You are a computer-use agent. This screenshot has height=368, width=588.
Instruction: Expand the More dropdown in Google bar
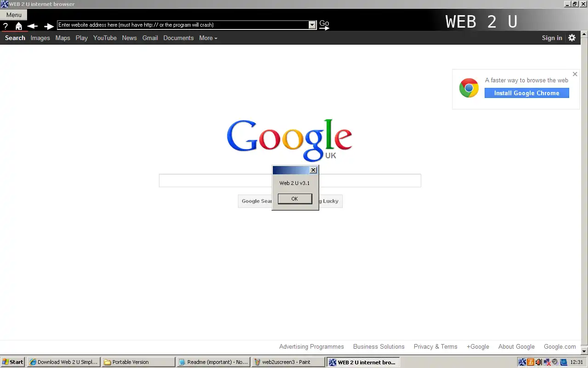208,38
